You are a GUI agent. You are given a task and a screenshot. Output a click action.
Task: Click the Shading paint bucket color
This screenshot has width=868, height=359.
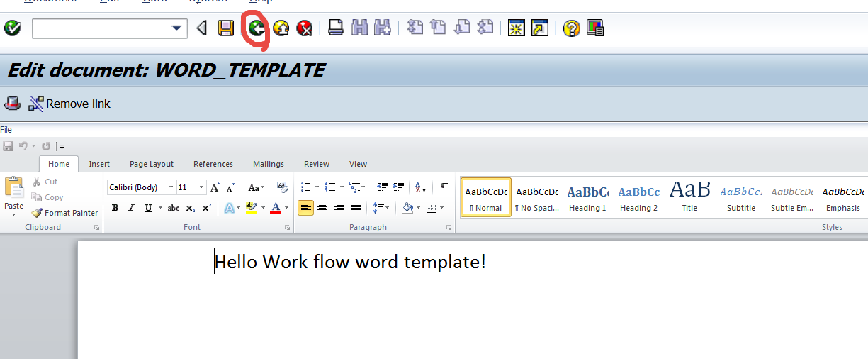coord(407,208)
